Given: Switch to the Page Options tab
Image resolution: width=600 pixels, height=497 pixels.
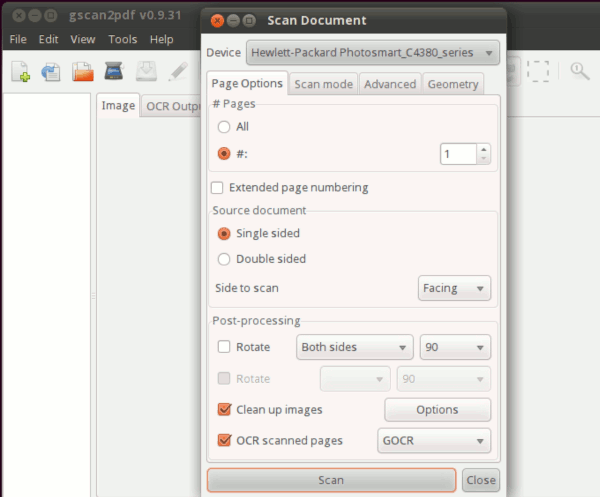Looking at the screenshot, I should coord(247,83).
